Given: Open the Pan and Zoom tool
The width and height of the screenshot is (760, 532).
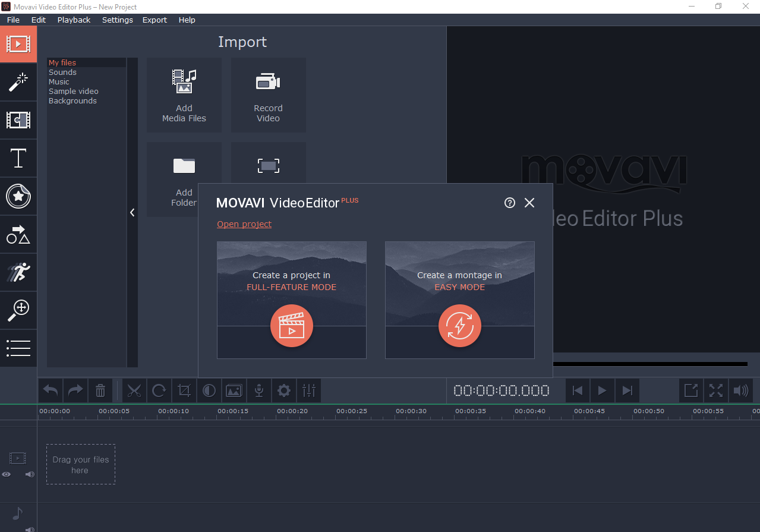Looking at the screenshot, I should 18,310.
